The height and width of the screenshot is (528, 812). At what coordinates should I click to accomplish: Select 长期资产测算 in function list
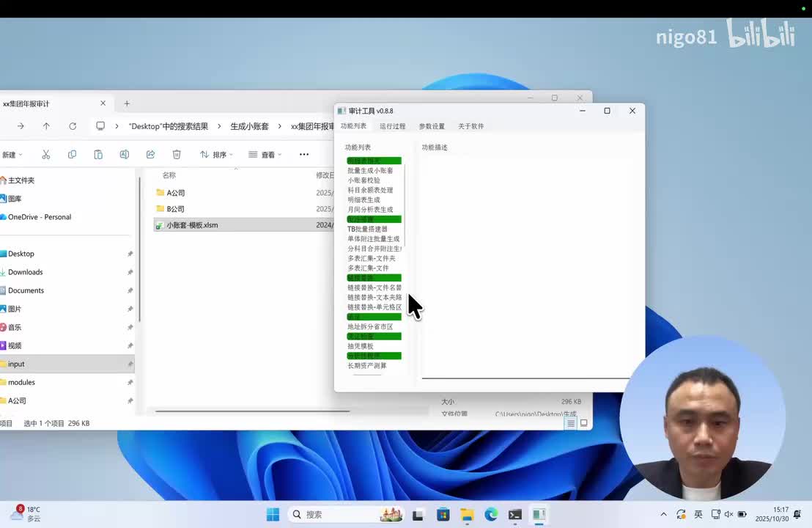click(367, 365)
